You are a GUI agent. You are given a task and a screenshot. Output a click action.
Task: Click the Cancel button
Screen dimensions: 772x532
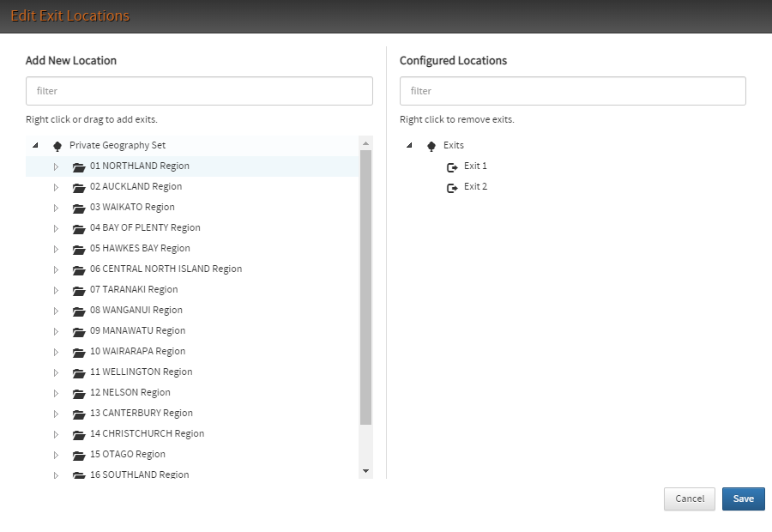pyautogui.click(x=689, y=499)
